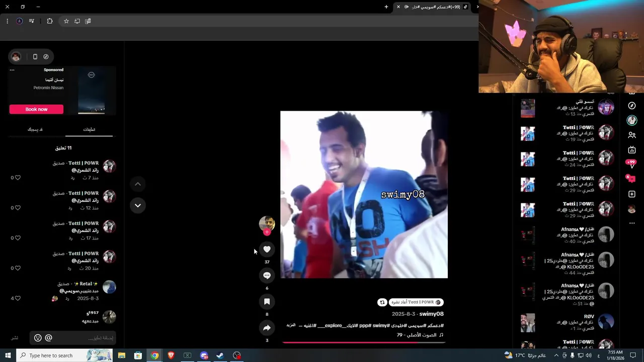Open the أنسسو فتي mention notification
This screenshot has height=362, width=644.
(568, 108)
